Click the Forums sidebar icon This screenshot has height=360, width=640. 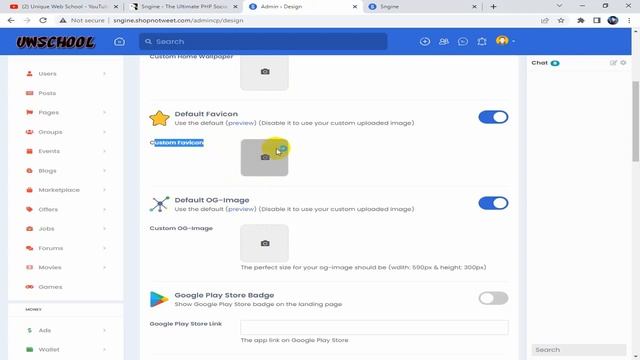coord(29,248)
